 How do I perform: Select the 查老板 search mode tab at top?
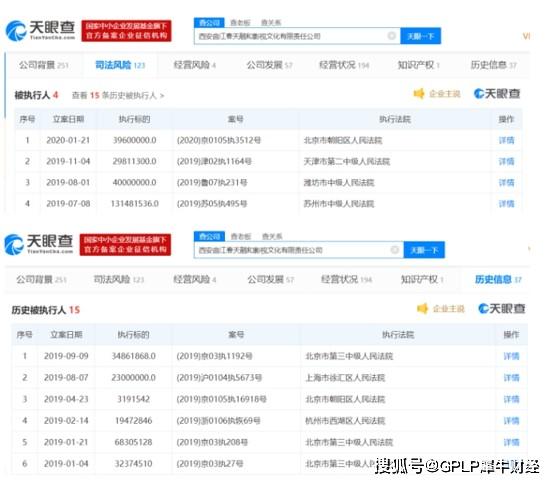click(x=240, y=23)
